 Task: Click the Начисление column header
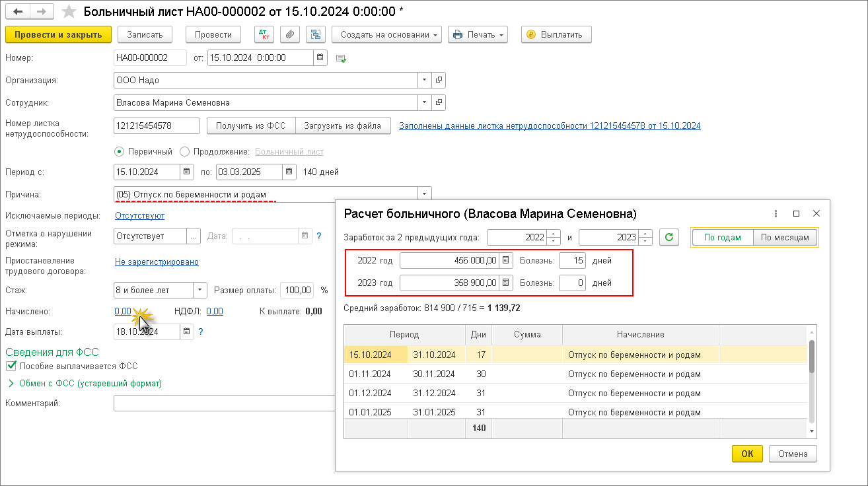pos(641,335)
